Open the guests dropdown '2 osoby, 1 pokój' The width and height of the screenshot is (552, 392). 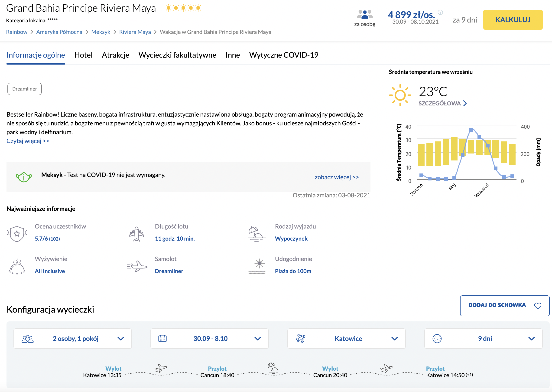(x=73, y=338)
